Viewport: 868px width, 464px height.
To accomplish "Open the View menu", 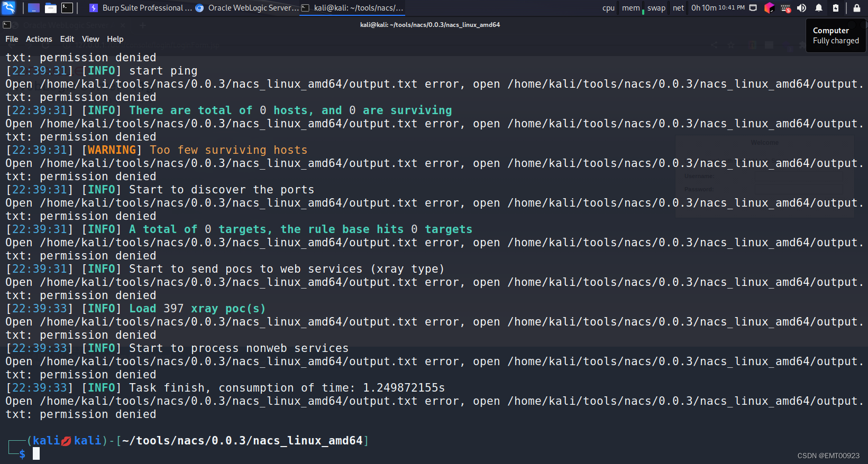I will 90,39.
